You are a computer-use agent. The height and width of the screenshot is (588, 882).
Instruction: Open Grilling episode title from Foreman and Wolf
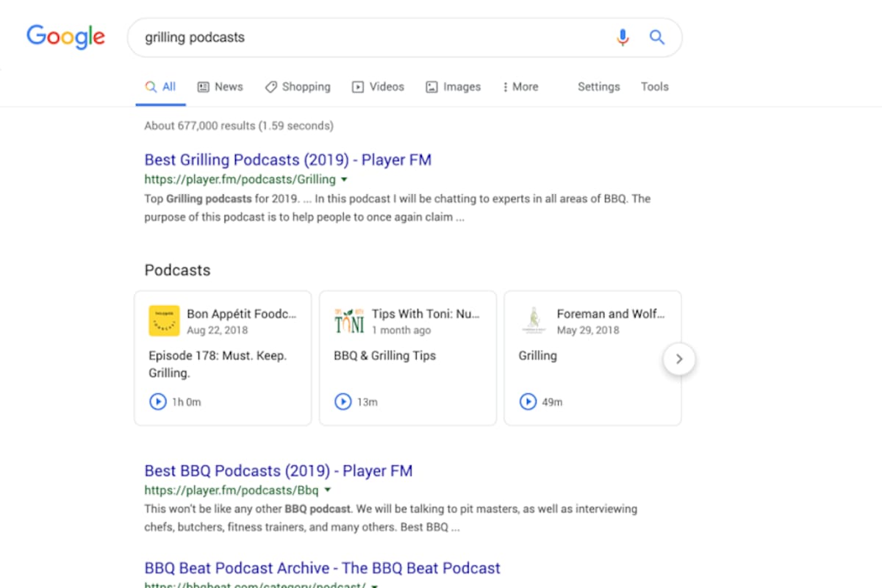click(x=538, y=356)
